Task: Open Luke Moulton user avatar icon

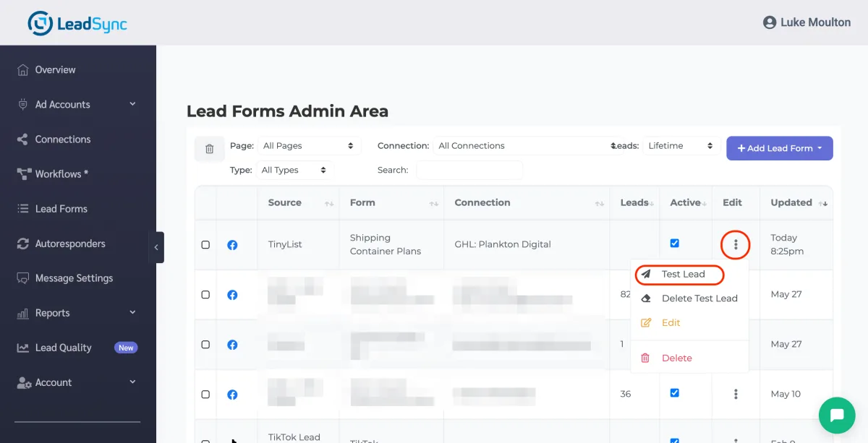Action: click(770, 22)
